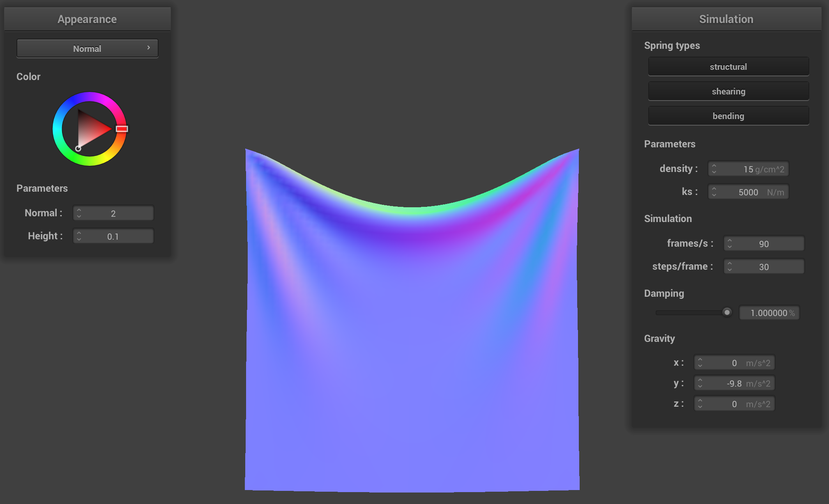Toggle the structural spring type
Screen dimensions: 829x504
pyautogui.click(x=728, y=66)
